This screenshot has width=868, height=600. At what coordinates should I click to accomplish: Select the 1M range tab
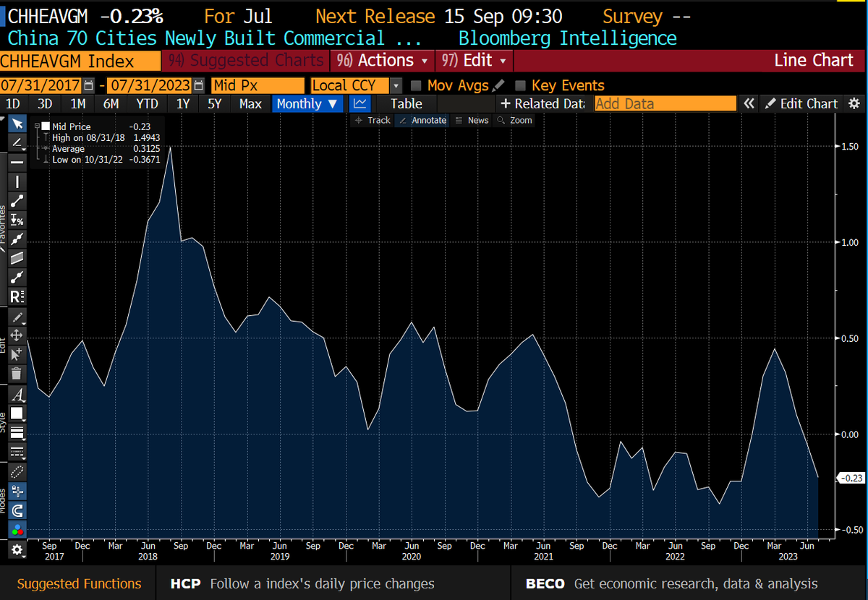point(77,103)
